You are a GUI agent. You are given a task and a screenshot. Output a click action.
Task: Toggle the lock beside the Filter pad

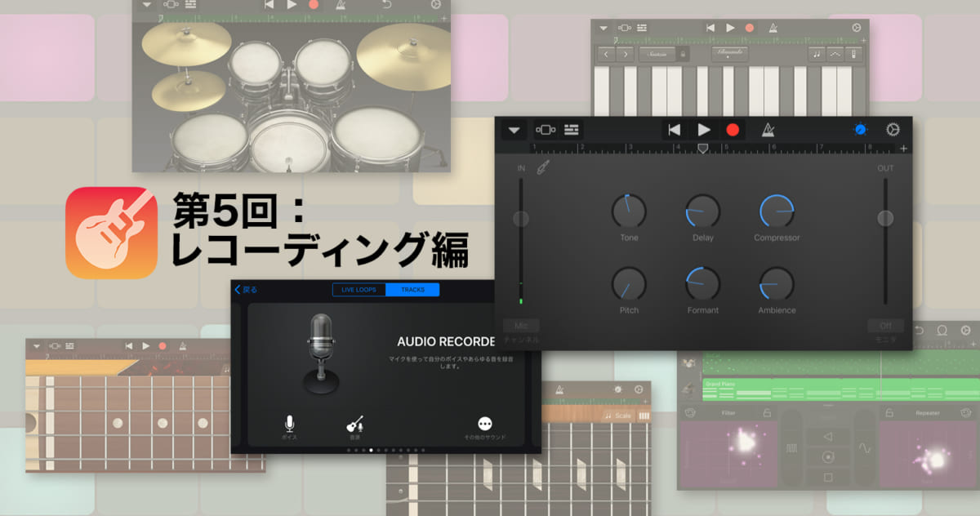pyautogui.click(x=767, y=413)
